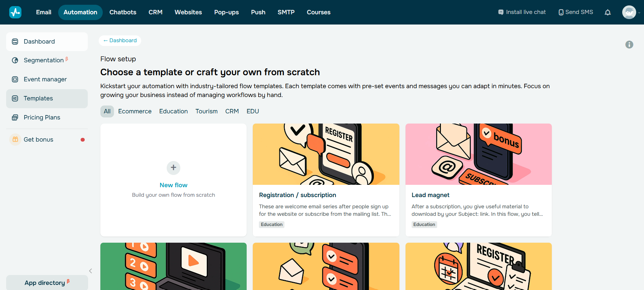Screen dimensions: 644x290
Task: Open the notifications bell
Action: tap(608, 12)
